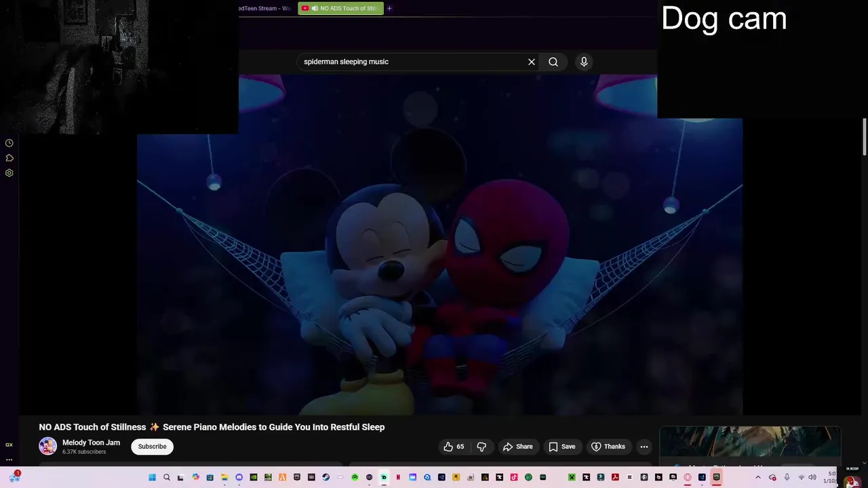Open History from the Opera GX sidebar
This screenshot has height=488, width=868.
tap(9, 143)
